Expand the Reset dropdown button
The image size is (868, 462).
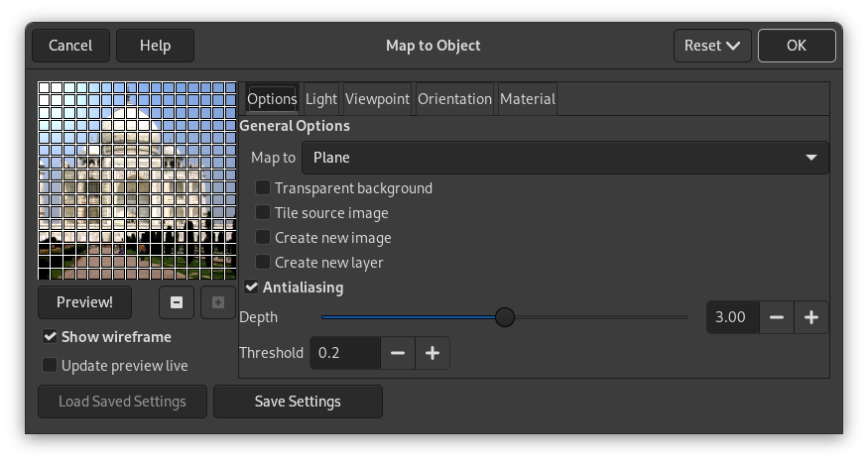(712, 46)
